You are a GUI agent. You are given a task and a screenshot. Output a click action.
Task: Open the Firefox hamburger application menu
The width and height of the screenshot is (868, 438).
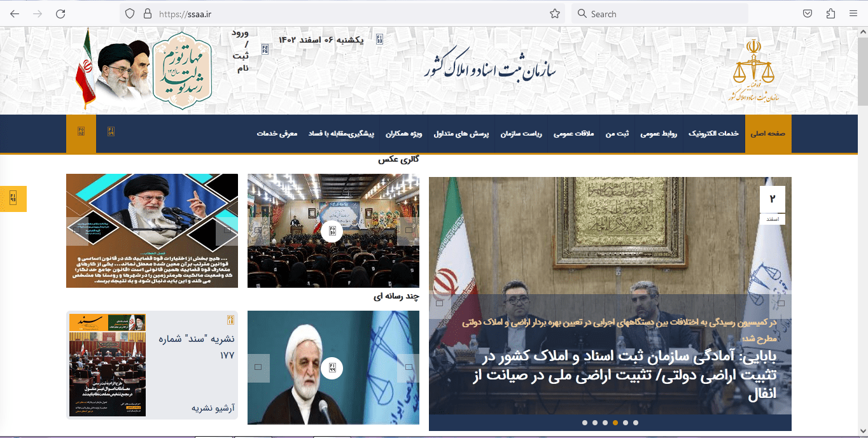coord(853,14)
